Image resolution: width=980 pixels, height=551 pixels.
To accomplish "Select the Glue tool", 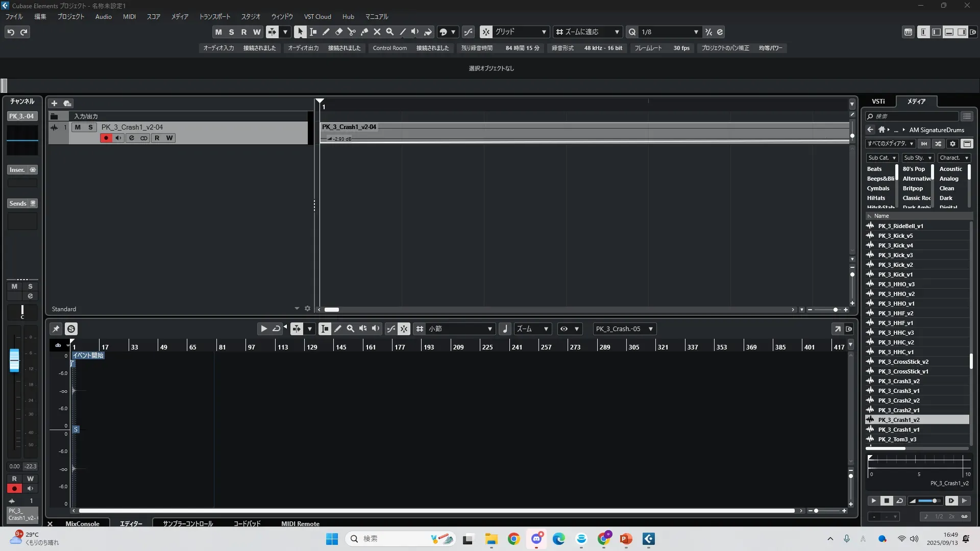I will (364, 32).
